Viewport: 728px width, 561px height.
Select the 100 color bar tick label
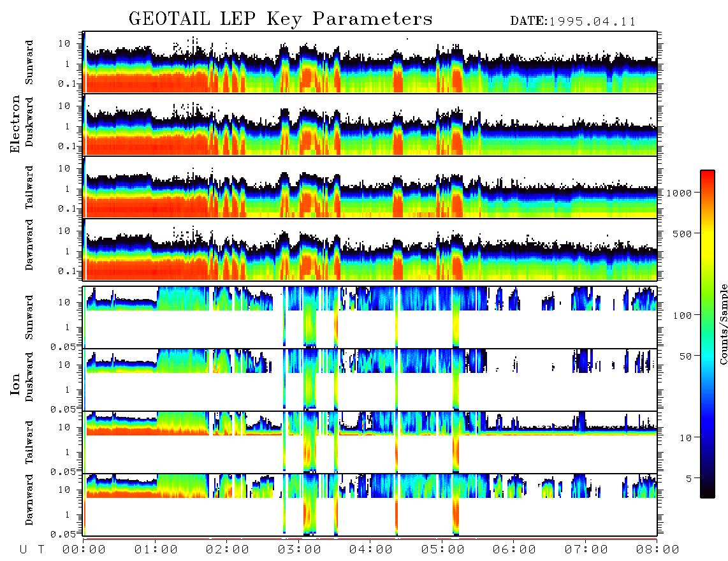click(682, 316)
